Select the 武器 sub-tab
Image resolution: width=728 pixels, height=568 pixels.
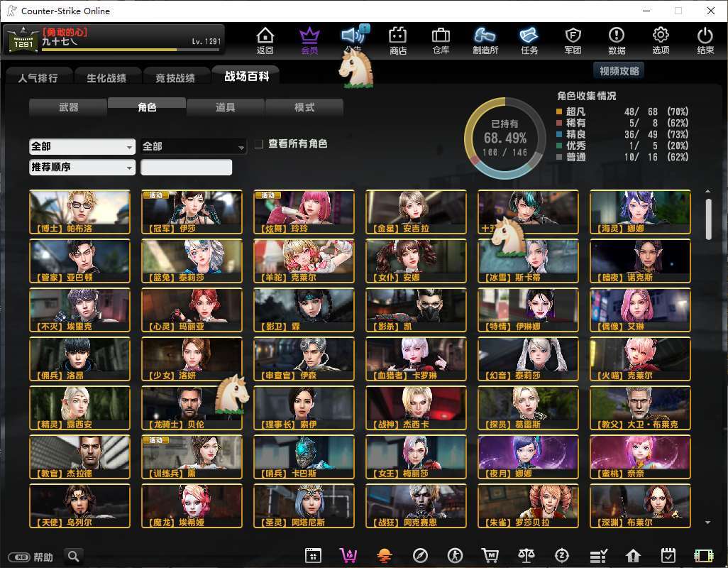click(69, 107)
